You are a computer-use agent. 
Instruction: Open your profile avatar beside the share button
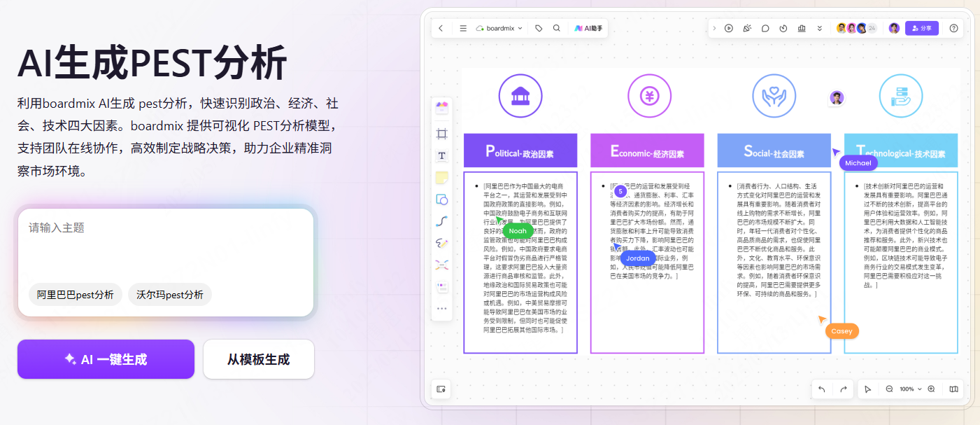coord(894,28)
